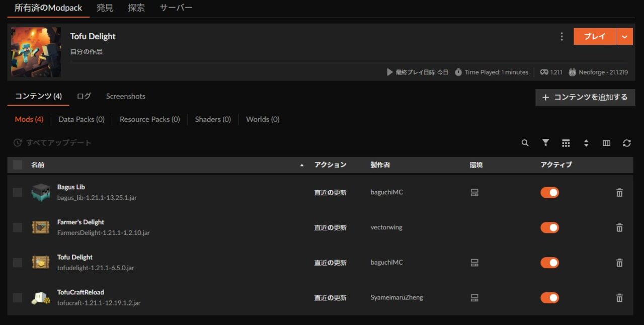This screenshot has height=325, width=644.
Task: Open the column configuration icon
Action: click(x=606, y=143)
